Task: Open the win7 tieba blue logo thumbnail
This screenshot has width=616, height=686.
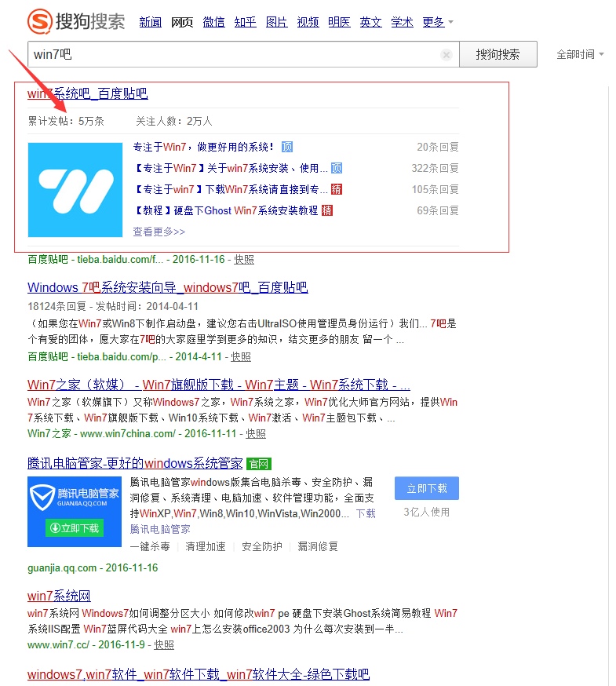Action: [x=75, y=190]
